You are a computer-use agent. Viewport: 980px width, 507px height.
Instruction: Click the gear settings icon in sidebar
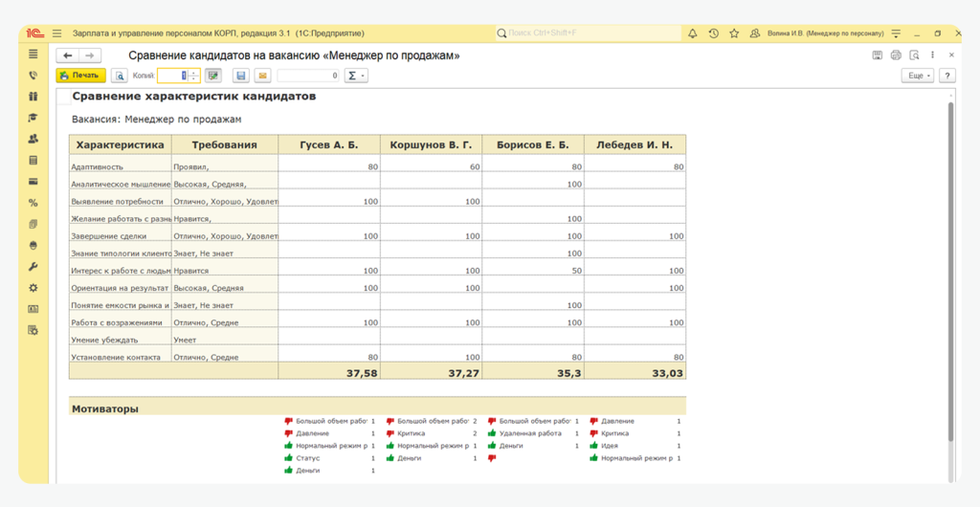(x=33, y=287)
